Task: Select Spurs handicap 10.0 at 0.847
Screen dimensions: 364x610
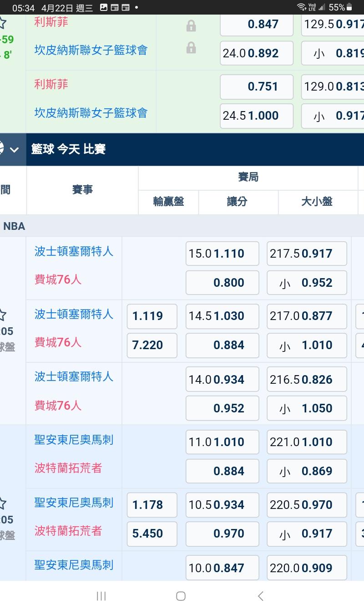Action: coord(222,568)
